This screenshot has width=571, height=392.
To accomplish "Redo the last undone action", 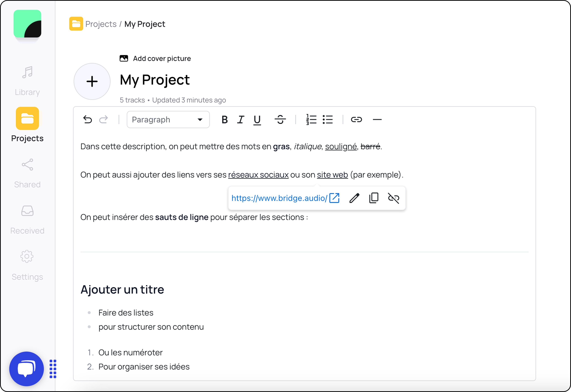I will [104, 120].
